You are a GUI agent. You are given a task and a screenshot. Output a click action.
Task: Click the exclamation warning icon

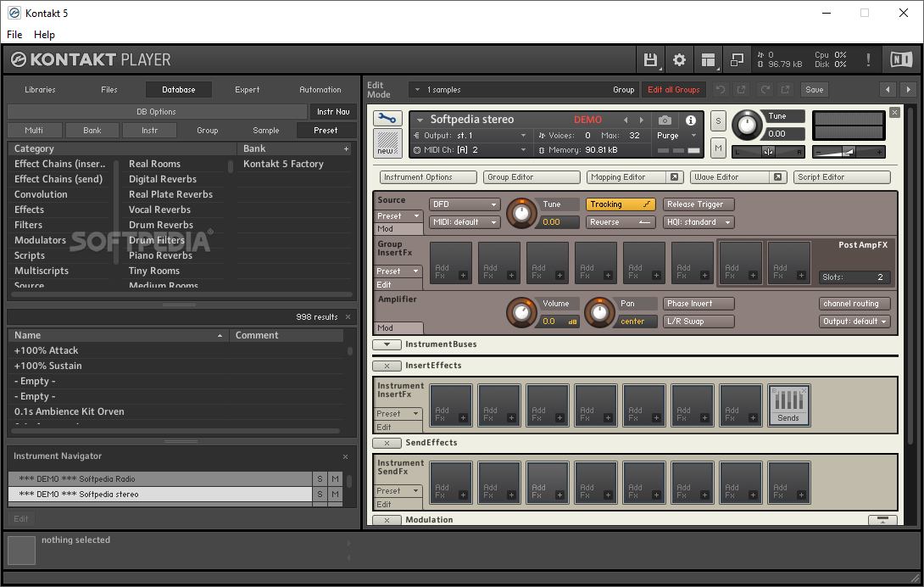click(x=868, y=59)
